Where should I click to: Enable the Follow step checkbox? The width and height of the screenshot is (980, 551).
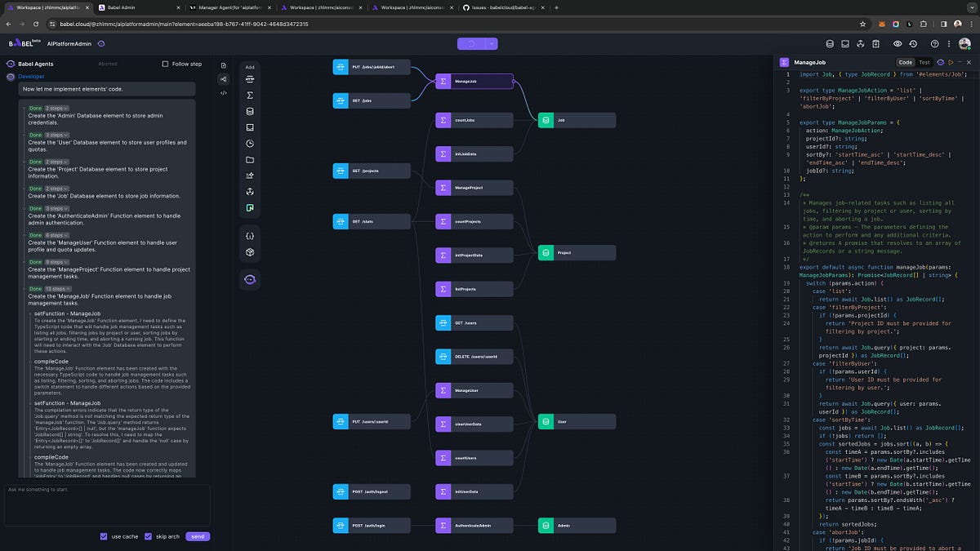click(163, 63)
